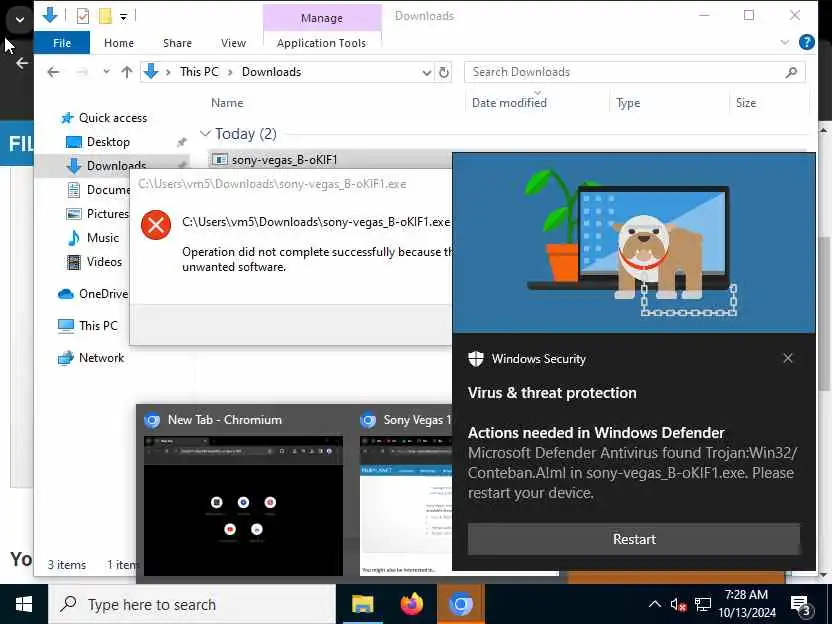Click the Properties icon in Quick Access Toolbar
The height and width of the screenshot is (624, 832).
[x=83, y=16]
